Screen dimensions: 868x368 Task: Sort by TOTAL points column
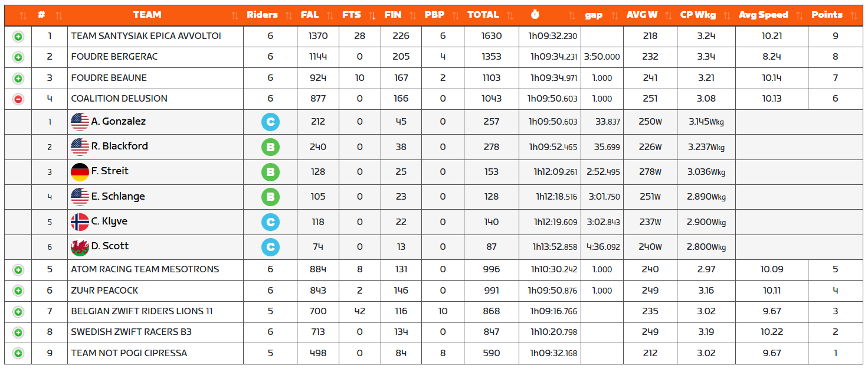tap(483, 15)
